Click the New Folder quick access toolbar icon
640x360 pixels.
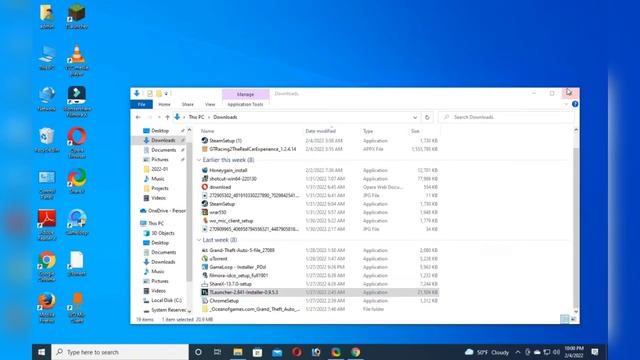pos(159,93)
